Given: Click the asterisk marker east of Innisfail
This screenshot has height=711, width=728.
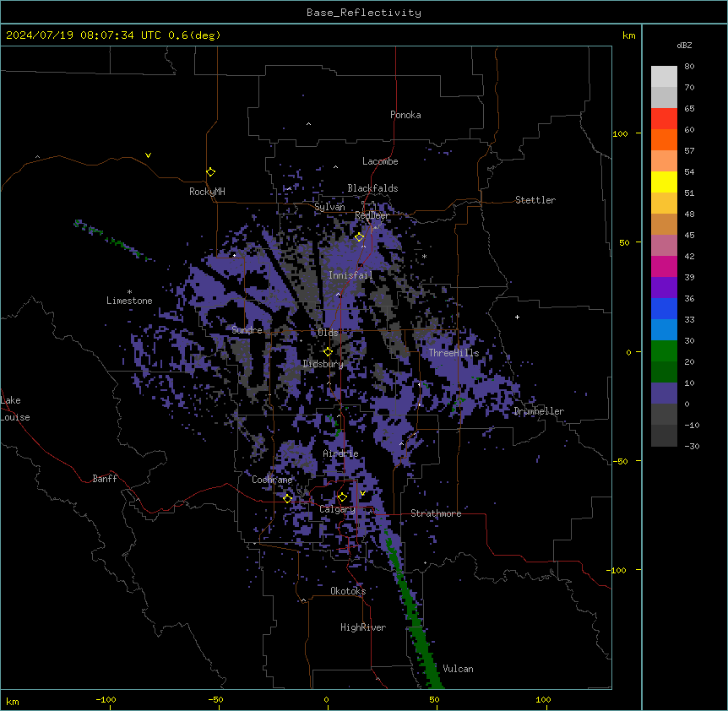Looking at the screenshot, I should click(x=424, y=256).
